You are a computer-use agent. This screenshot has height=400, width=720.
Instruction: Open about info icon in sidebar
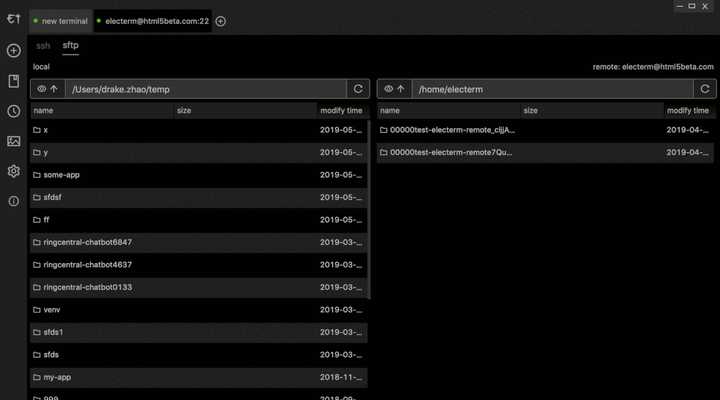click(14, 201)
